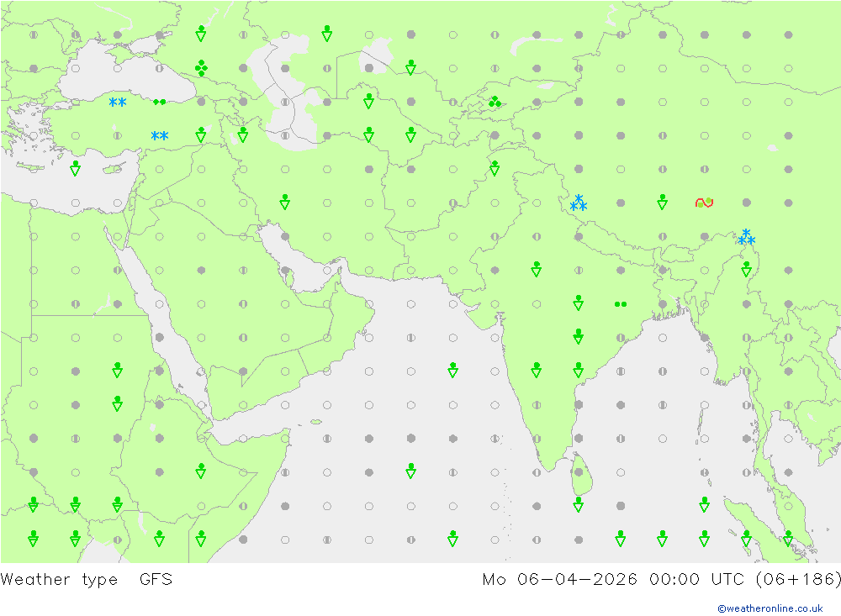Click the 'Weather type GFS' caption
The width and height of the screenshot is (841, 616).
click(87, 580)
